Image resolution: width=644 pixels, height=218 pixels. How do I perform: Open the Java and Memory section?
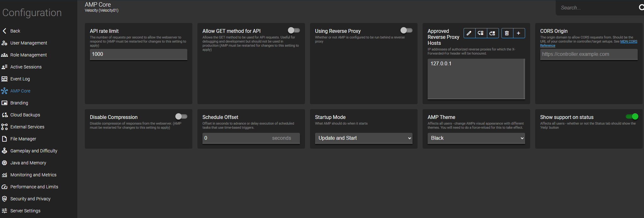28,163
